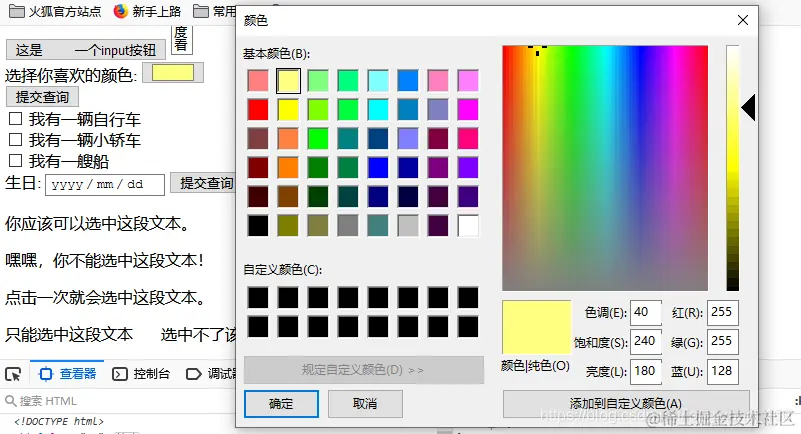Confirm the color dialog with 确定

tap(281, 404)
